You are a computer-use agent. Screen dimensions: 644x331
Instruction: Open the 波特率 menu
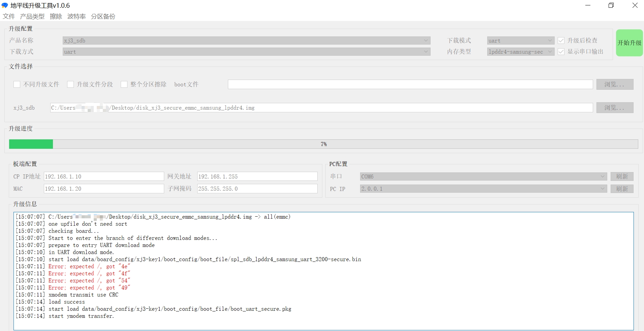76,17
